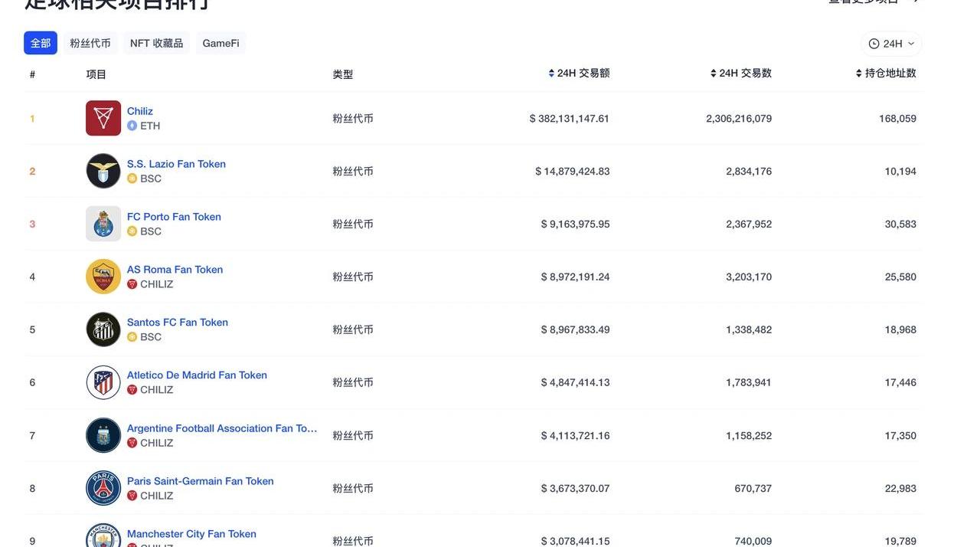Click the Atletico De Madrid crest logo

(x=103, y=382)
